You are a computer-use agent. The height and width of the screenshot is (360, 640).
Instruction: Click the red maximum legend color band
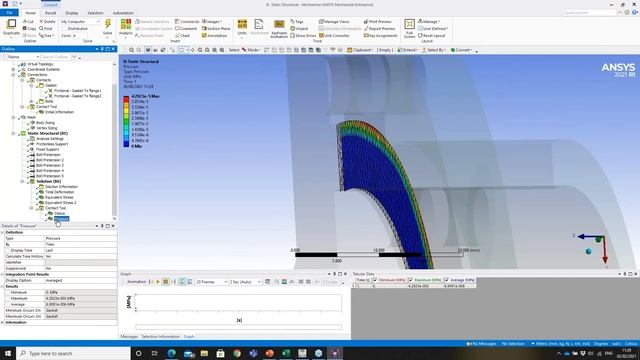pos(126,99)
